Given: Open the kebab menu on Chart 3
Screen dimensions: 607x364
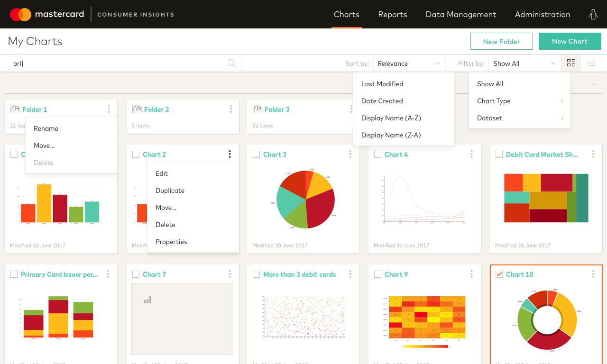Looking at the screenshot, I should point(350,154).
